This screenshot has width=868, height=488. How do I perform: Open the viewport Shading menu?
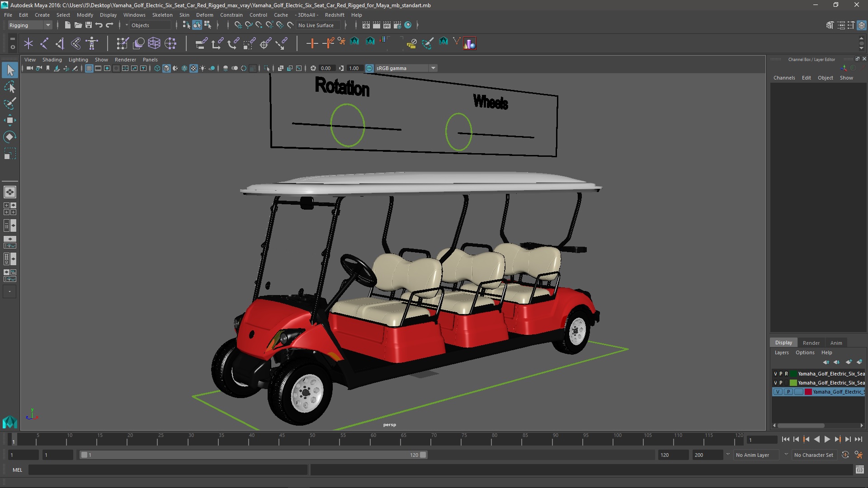click(52, 60)
